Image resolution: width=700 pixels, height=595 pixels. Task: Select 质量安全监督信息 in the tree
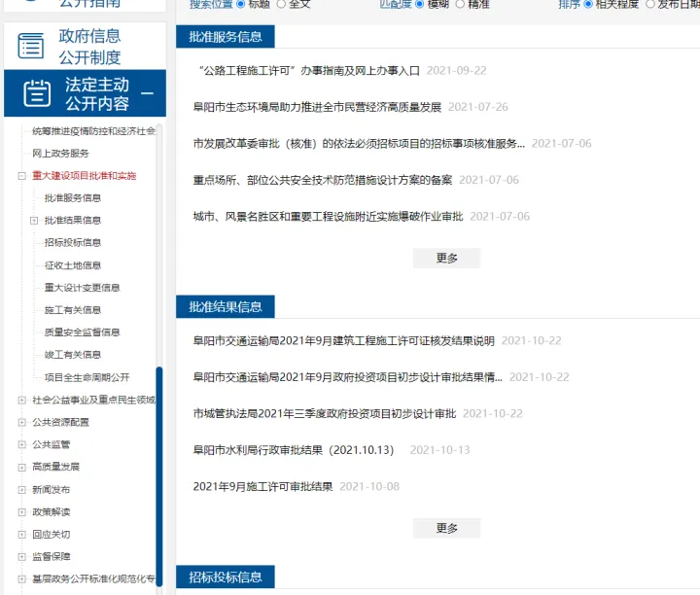point(82,332)
